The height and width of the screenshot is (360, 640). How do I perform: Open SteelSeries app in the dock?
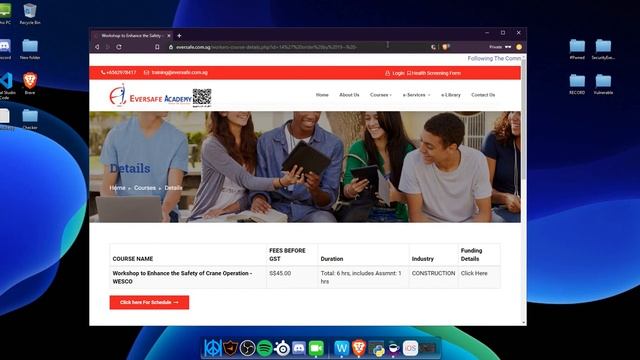click(282, 348)
